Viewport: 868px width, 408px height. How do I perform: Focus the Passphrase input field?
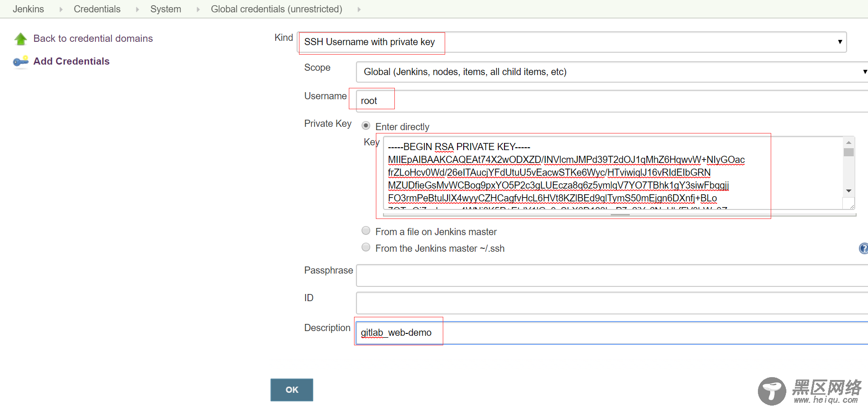[612, 275]
